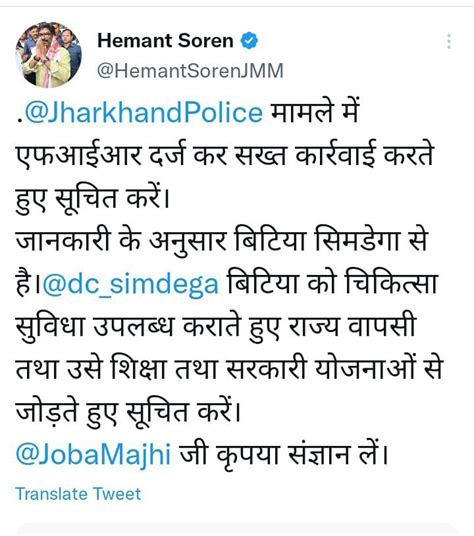Click the text जी कृपया संज्ञान लें।

tap(284, 455)
